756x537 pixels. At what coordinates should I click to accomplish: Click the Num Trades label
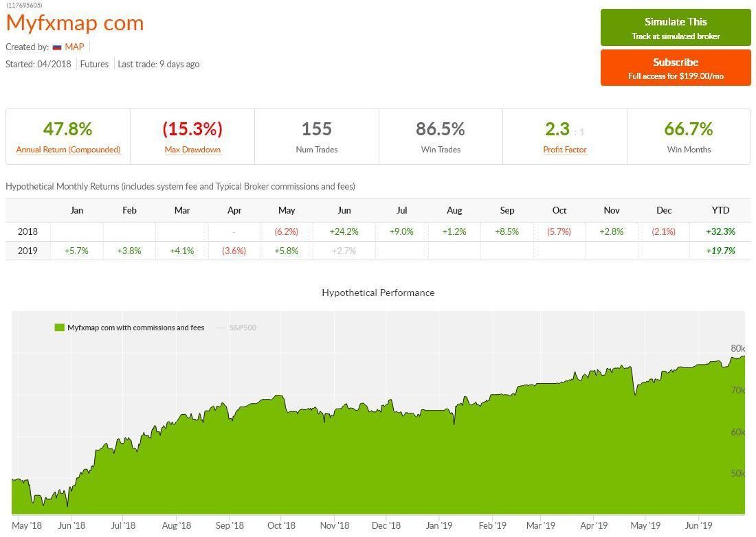point(316,150)
